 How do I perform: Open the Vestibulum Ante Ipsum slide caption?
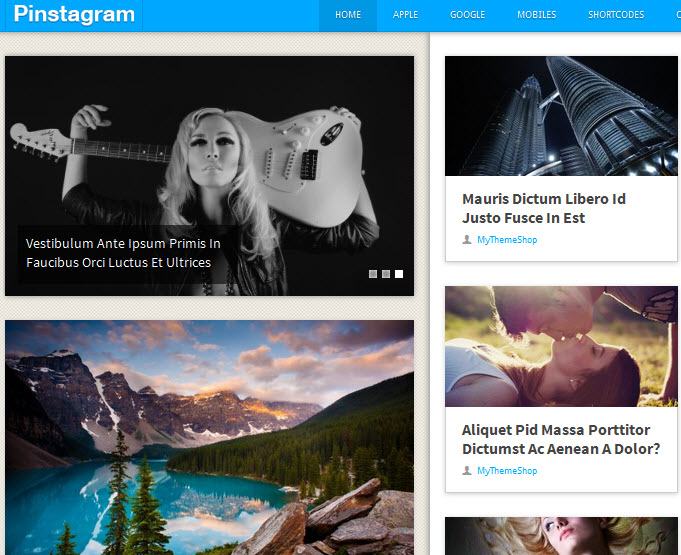123,253
